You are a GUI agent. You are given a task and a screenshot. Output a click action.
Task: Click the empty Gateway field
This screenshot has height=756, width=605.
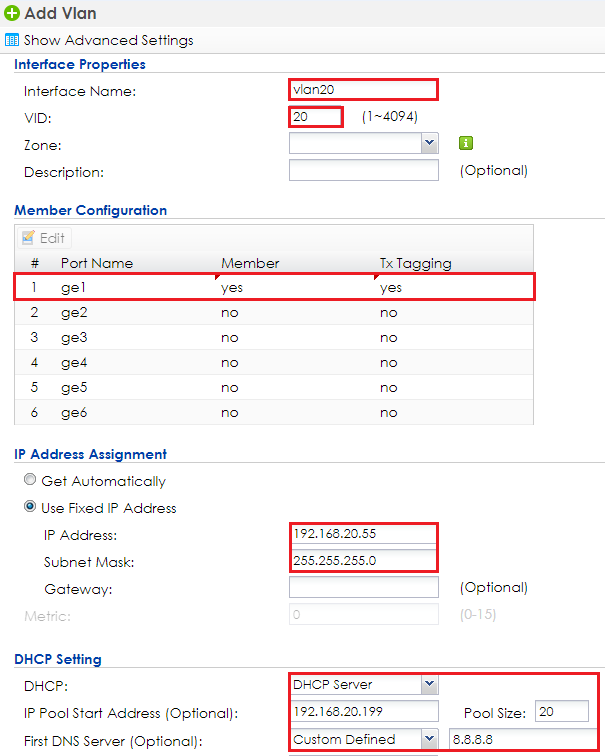(364, 587)
